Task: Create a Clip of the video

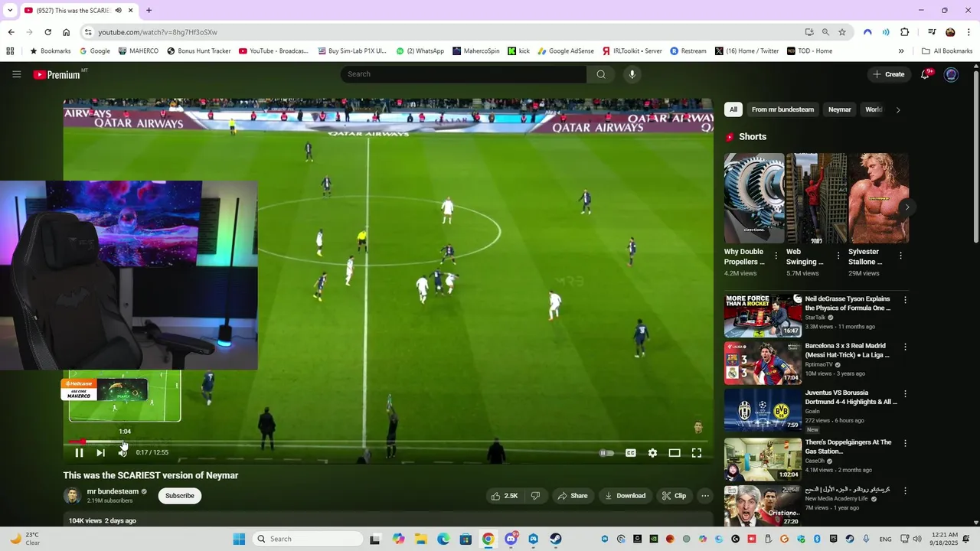Action: pos(674,496)
